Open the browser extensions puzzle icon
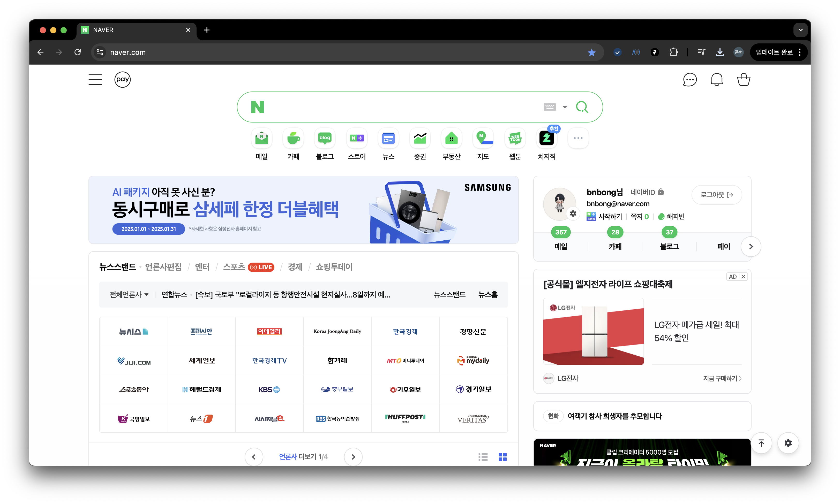The image size is (840, 504). tap(673, 52)
